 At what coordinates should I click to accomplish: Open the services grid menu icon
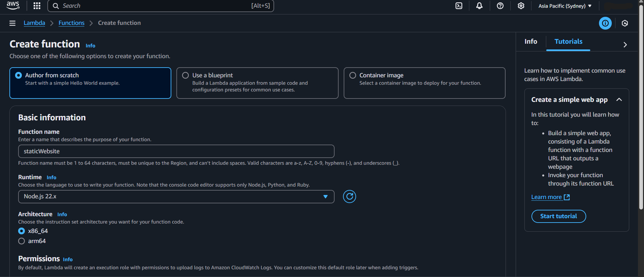point(37,6)
